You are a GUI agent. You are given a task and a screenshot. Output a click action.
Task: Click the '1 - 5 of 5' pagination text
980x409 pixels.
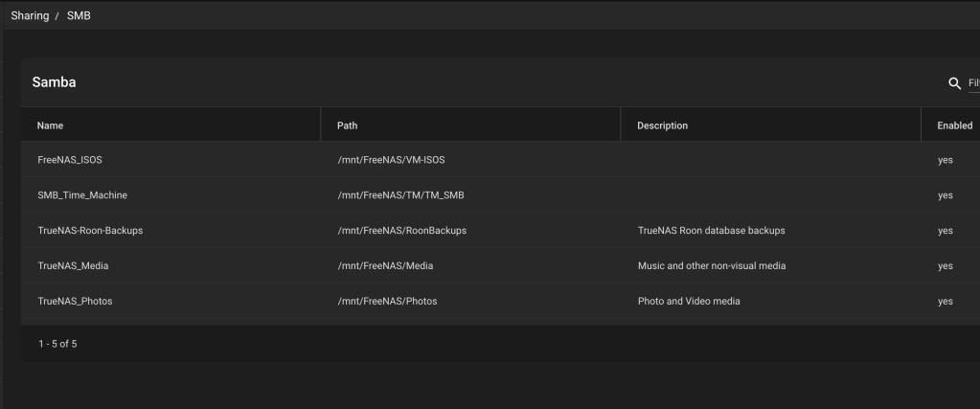point(57,344)
